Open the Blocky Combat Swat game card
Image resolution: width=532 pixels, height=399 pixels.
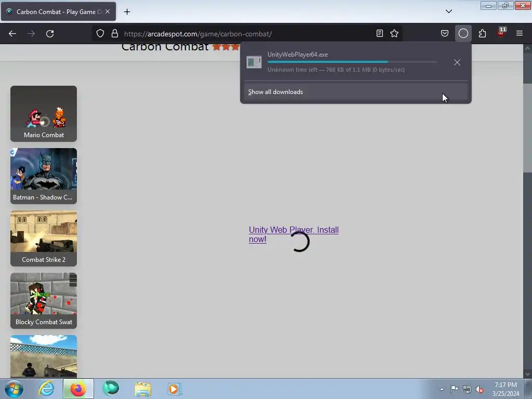44,301
